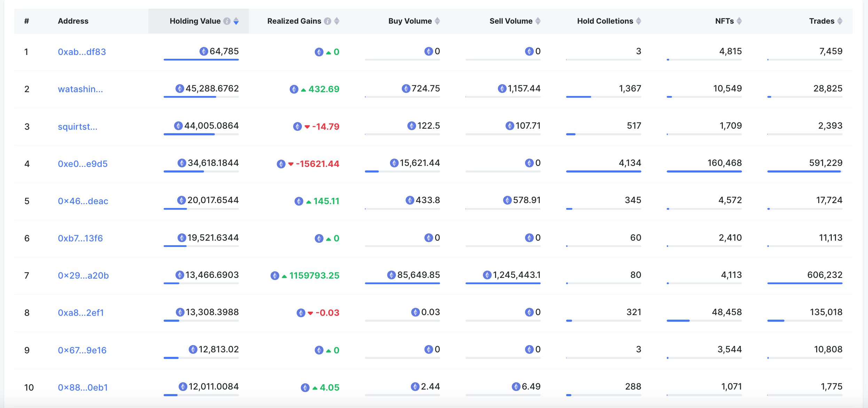
Task: Select the 48,458 NFTs value
Action: (x=727, y=312)
